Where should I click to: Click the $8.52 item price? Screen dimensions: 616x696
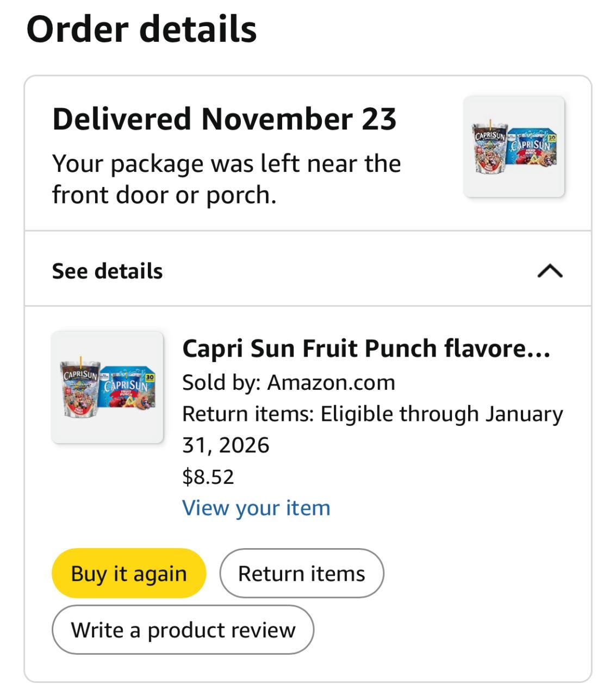coord(208,477)
